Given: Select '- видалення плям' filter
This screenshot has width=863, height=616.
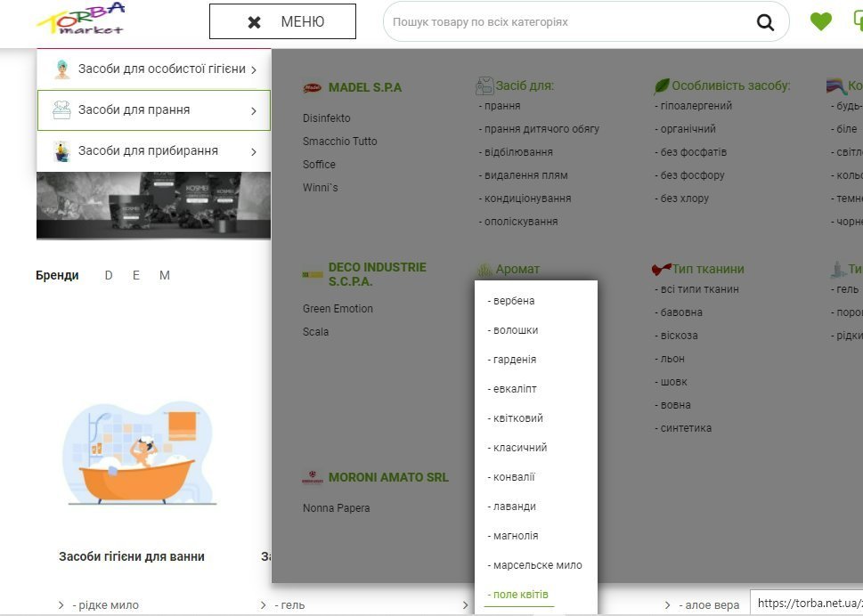Looking at the screenshot, I should pos(523,174).
